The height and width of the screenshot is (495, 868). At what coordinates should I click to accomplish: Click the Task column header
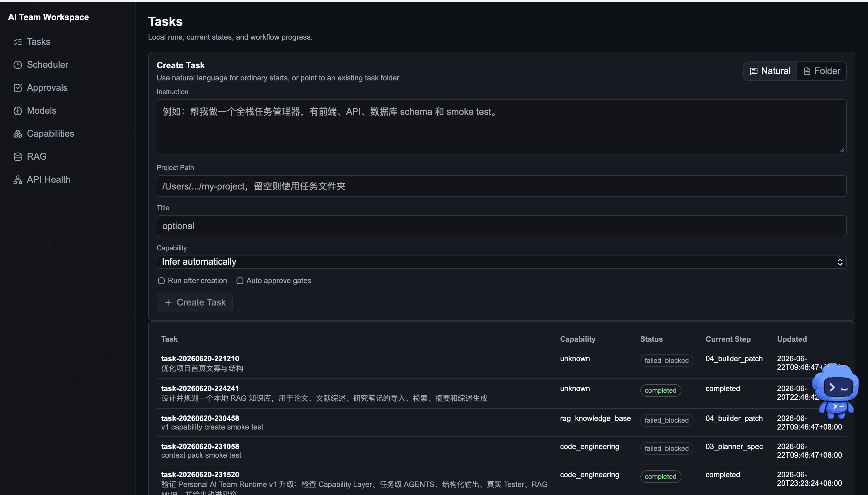click(x=169, y=339)
